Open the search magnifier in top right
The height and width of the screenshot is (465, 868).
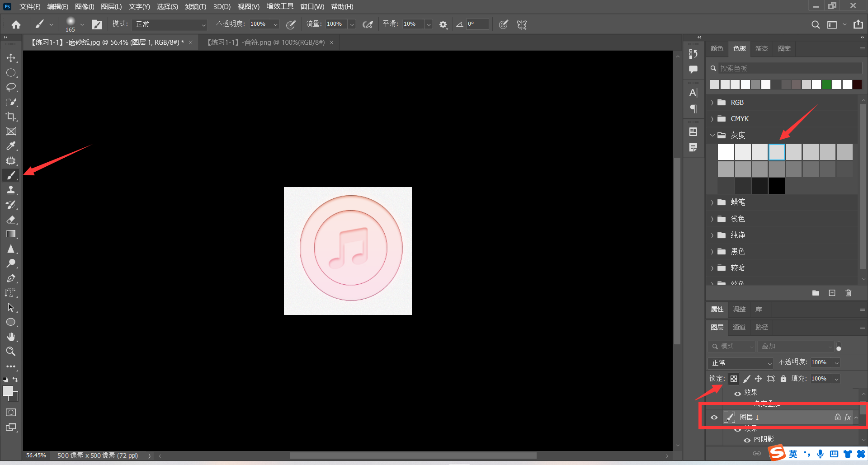815,24
